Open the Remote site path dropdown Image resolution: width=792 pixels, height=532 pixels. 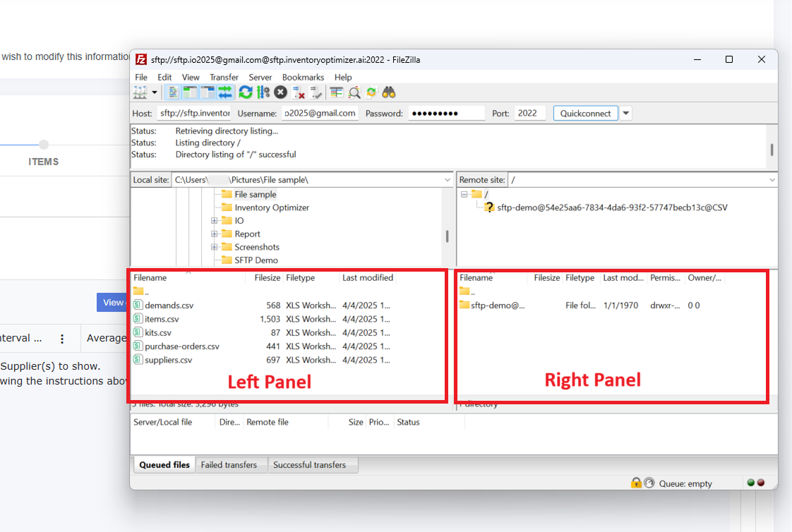772,180
